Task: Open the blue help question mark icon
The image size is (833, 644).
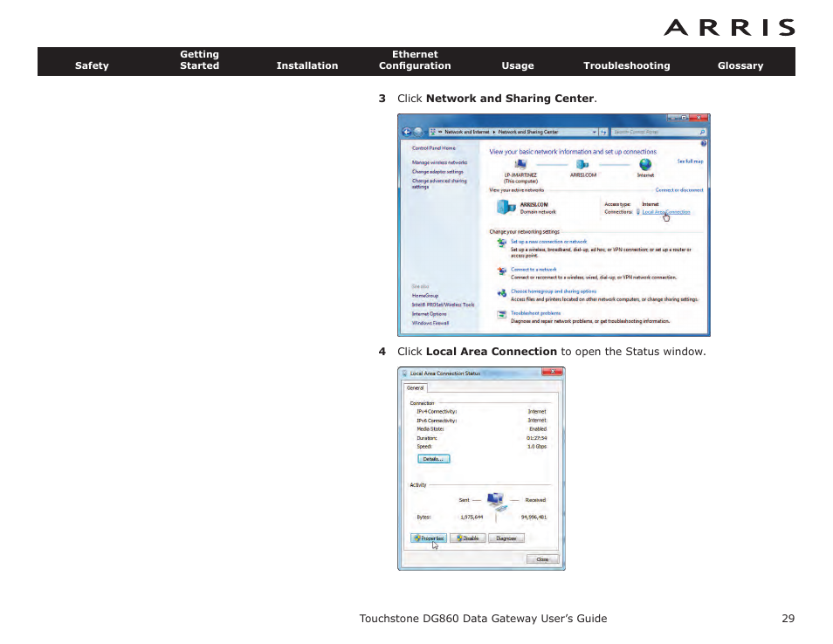Action: (704, 143)
